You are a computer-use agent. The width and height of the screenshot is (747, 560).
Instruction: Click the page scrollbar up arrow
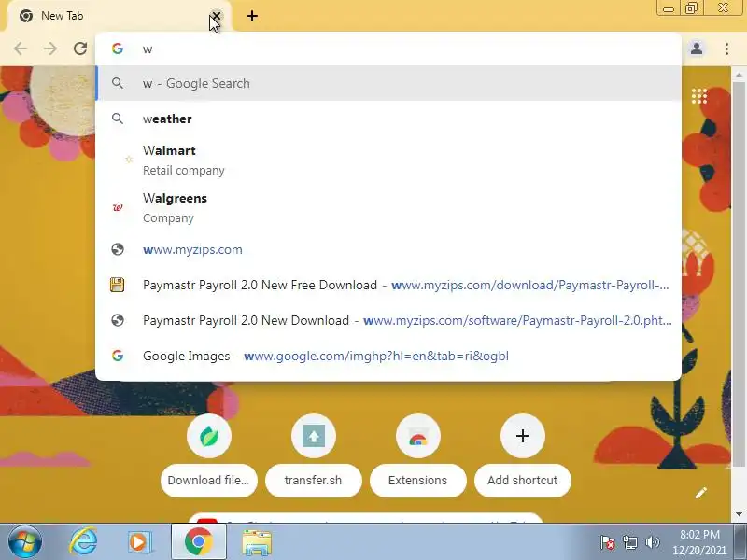[739, 75]
